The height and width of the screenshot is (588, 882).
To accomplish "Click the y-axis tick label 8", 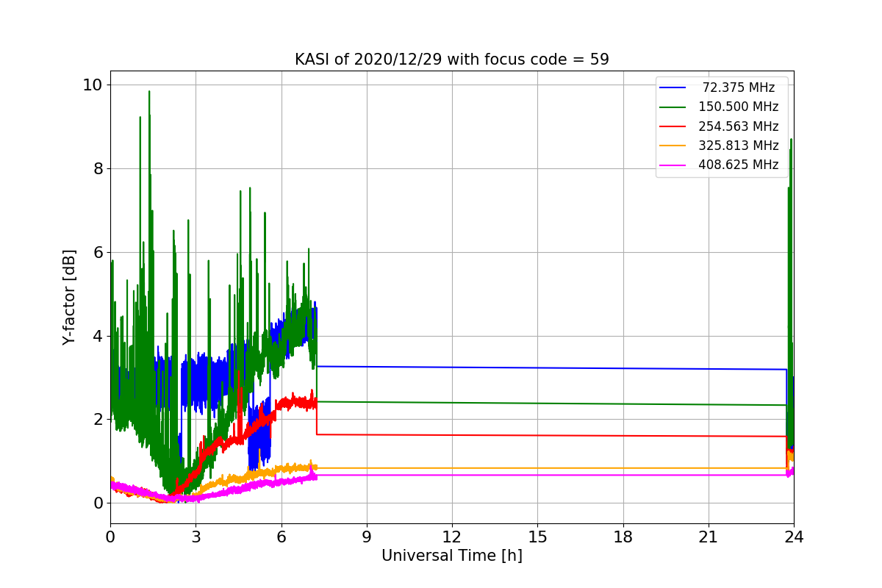I will 97,169.
